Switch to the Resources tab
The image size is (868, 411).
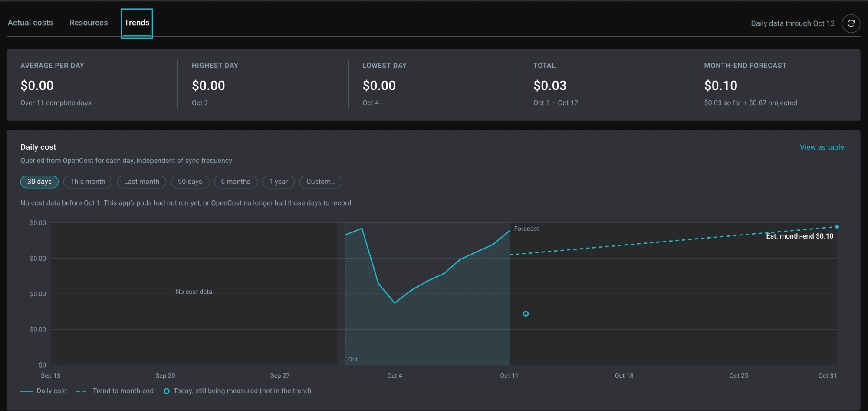point(89,23)
